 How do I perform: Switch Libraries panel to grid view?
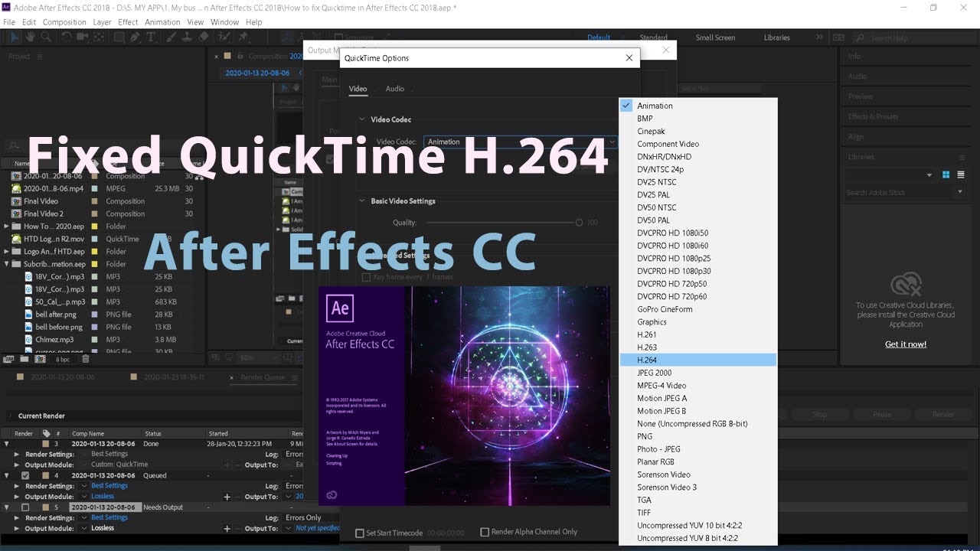946,174
